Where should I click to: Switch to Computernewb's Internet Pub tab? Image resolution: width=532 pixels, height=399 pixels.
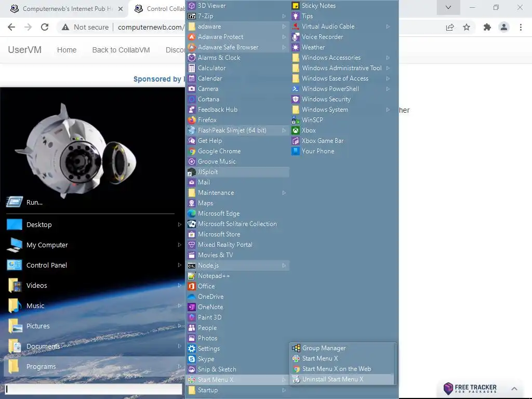pos(67,9)
